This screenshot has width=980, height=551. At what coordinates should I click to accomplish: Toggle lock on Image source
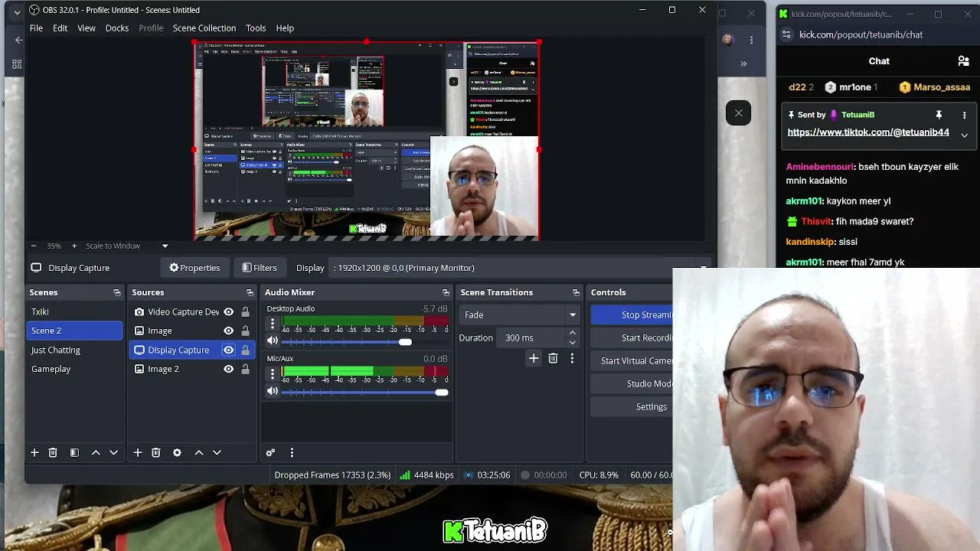click(245, 331)
